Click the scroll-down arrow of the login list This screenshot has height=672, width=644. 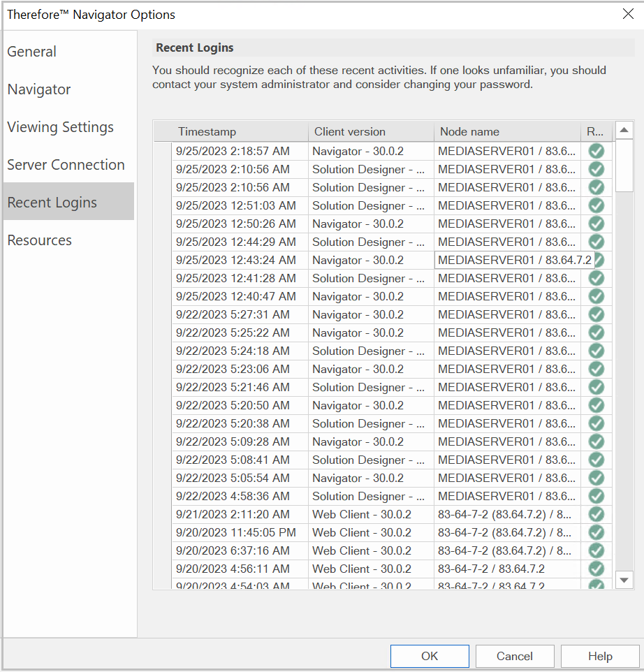(x=624, y=580)
